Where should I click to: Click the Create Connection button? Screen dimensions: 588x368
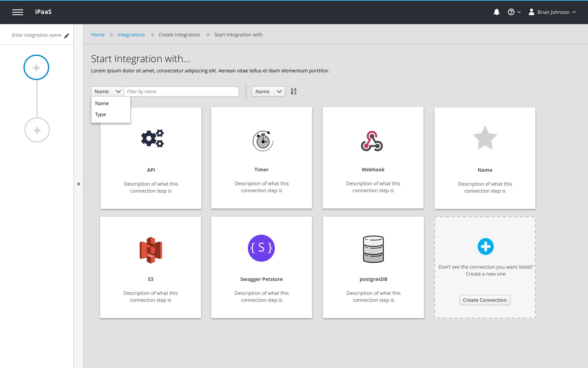click(x=485, y=300)
